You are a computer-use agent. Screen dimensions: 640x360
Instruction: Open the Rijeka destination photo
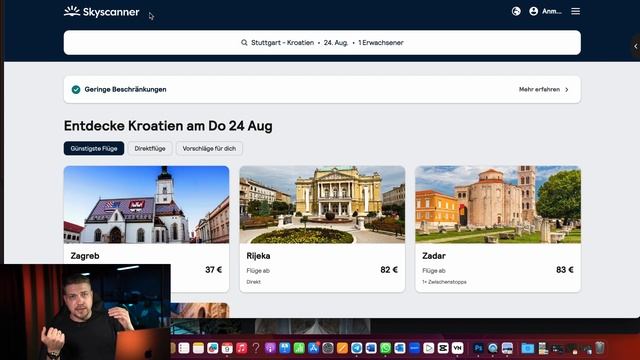click(x=322, y=204)
